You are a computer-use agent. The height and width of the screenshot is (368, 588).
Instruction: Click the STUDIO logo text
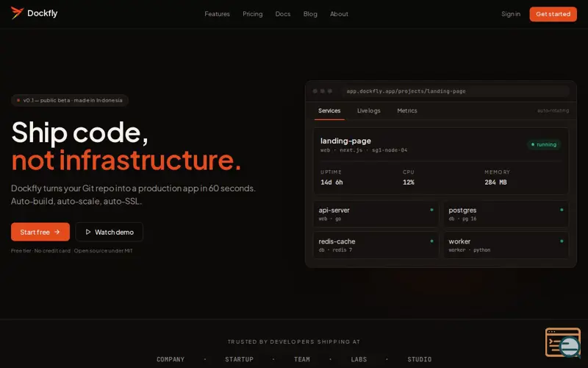[x=419, y=359]
